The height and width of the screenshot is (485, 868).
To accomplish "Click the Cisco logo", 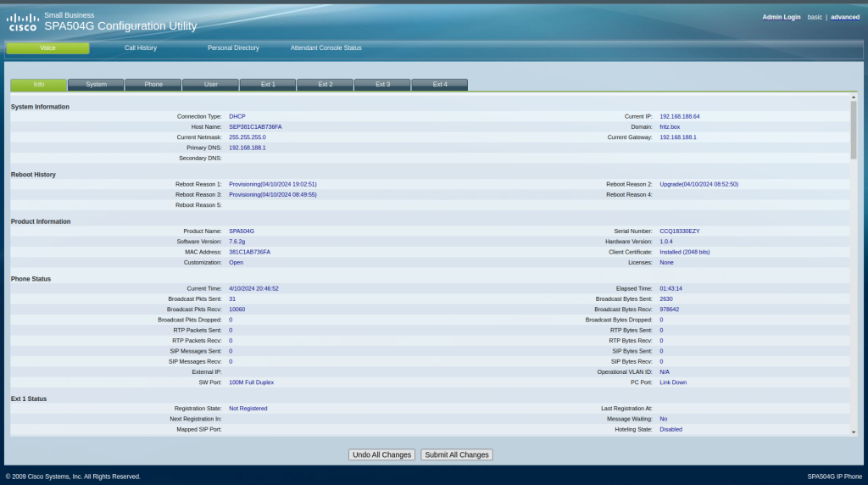I will [x=22, y=22].
